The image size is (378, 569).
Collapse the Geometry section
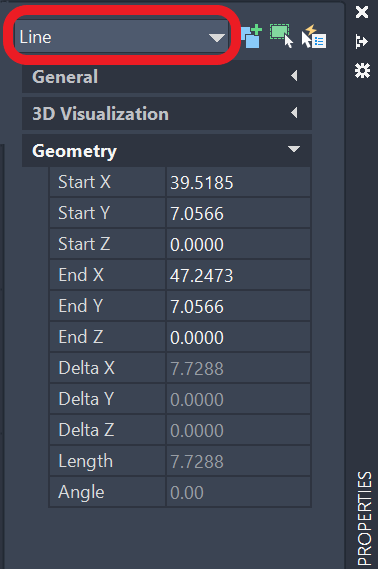167,151
